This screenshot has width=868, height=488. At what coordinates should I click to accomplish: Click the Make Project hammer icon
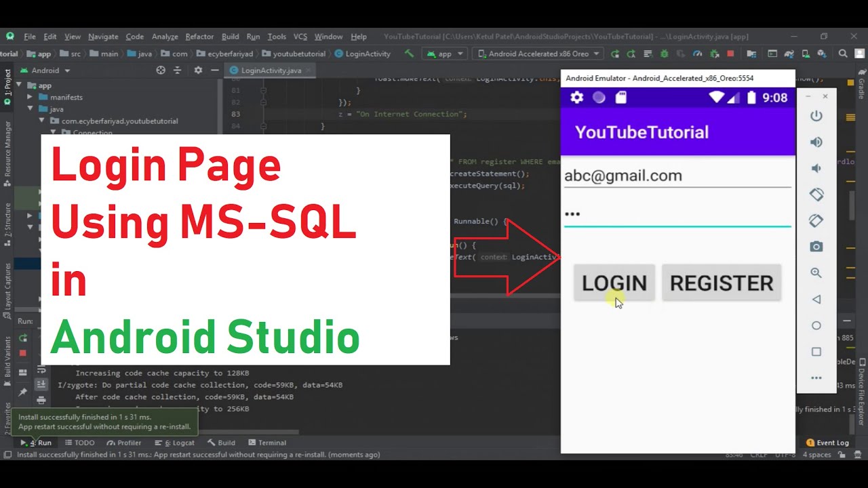[x=409, y=54]
